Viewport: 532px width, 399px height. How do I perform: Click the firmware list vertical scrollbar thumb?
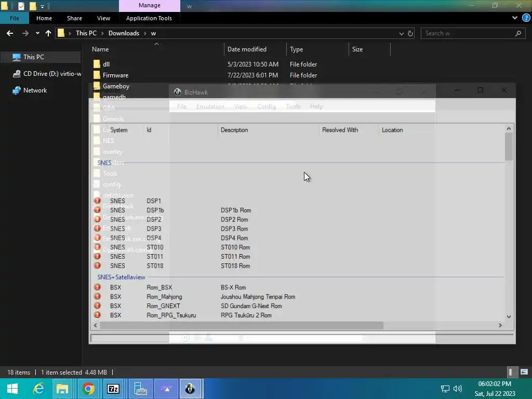509,146
